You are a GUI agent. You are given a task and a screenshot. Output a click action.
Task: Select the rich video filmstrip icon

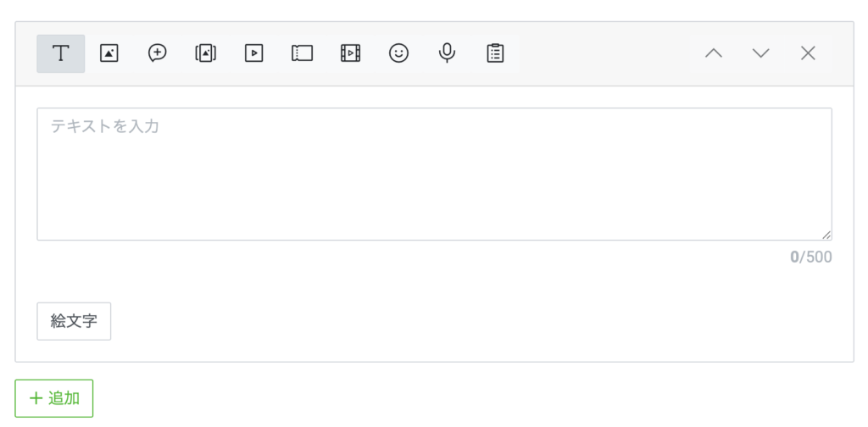pyautogui.click(x=350, y=53)
